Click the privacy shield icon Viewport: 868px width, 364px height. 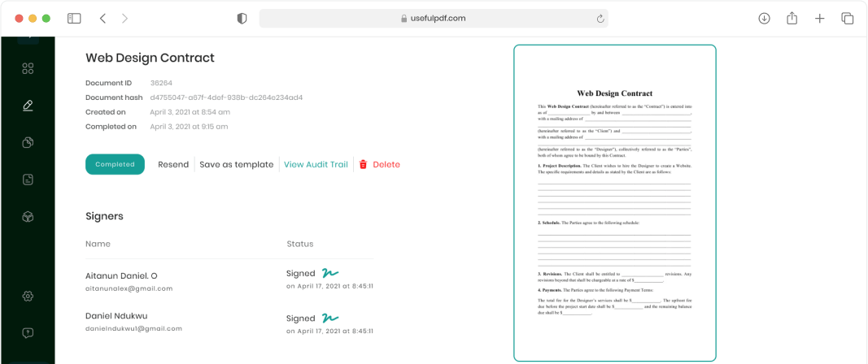point(242,18)
